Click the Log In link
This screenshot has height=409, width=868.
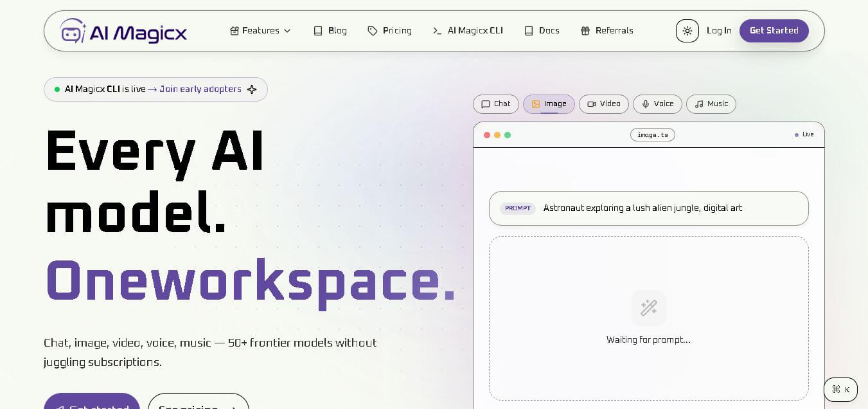click(719, 31)
